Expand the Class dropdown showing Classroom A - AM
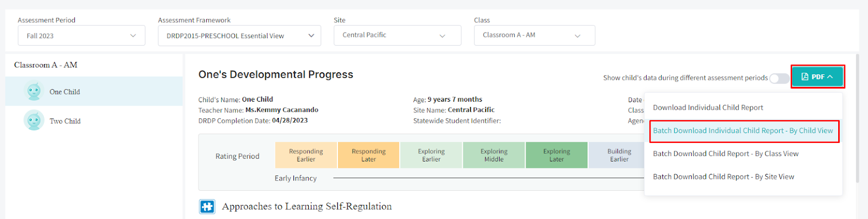The image size is (868, 219). coord(534,35)
